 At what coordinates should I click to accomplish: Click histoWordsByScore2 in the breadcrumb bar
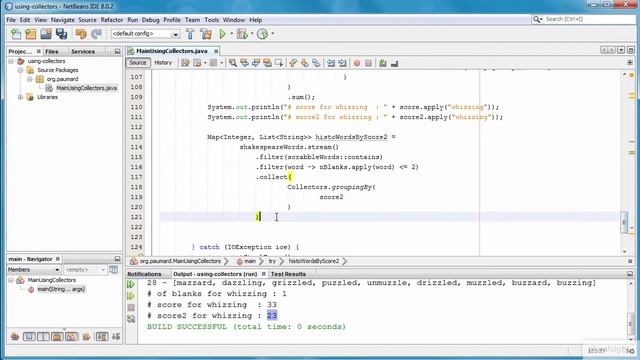[313, 261]
